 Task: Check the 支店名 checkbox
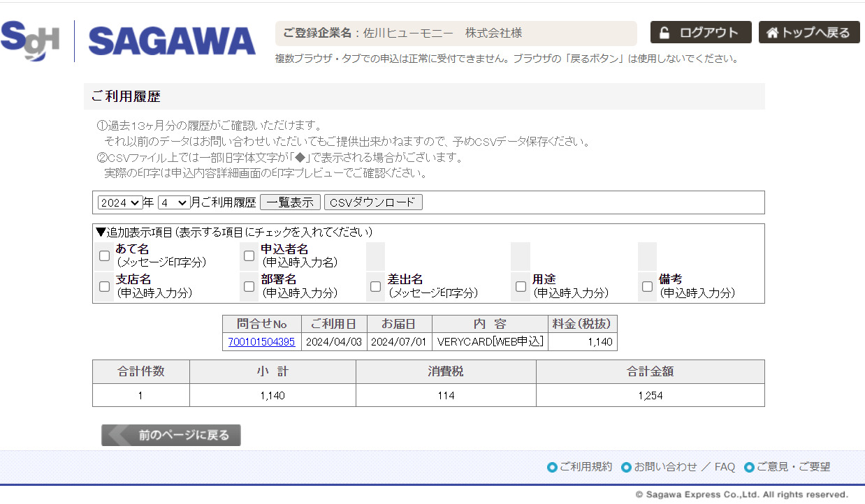(x=105, y=286)
